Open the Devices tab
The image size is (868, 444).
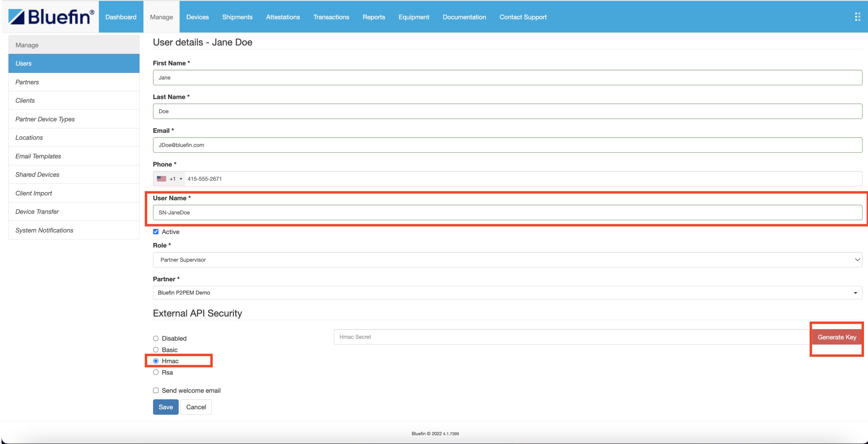(x=198, y=17)
